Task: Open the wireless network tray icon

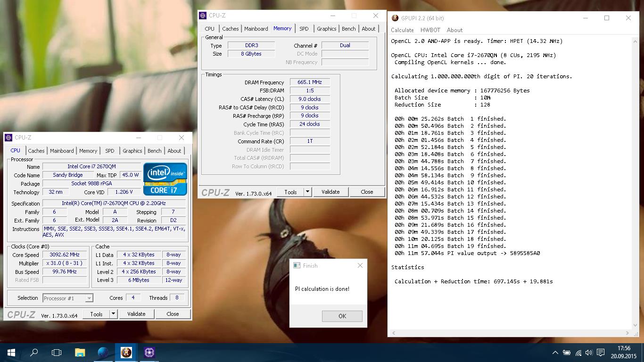Action: point(578,353)
